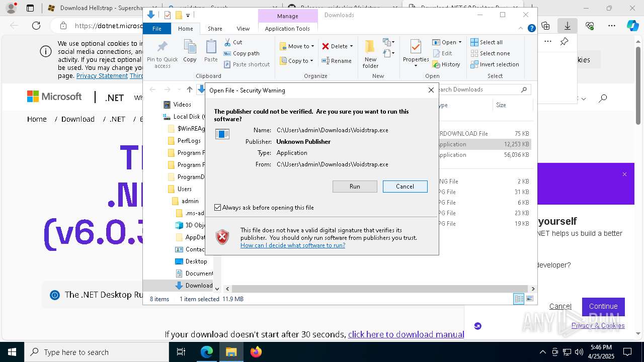Switch Explorer to large icons view
Screen dimensions: 644x362
529,299
